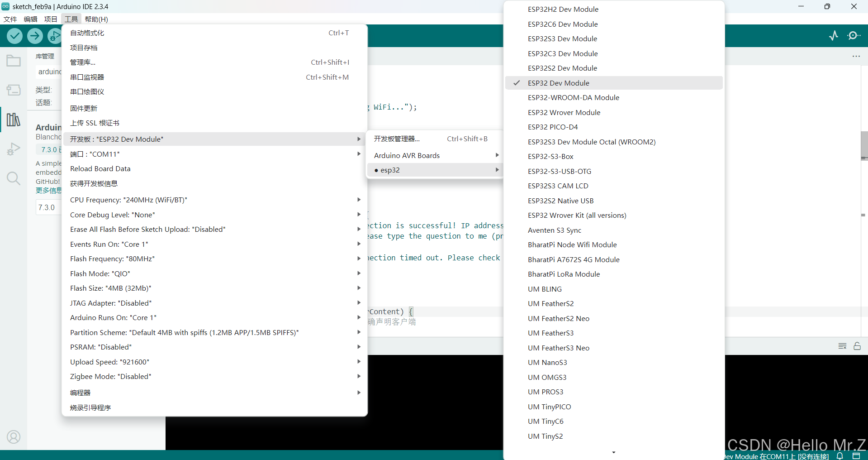The image size is (868, 460).
Task: Click the user account icon
Action: click(x=14, y=437)
